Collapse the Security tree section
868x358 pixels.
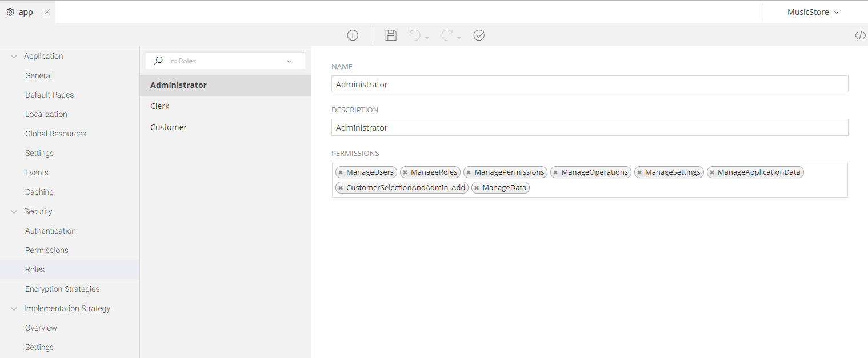(14, 211)
